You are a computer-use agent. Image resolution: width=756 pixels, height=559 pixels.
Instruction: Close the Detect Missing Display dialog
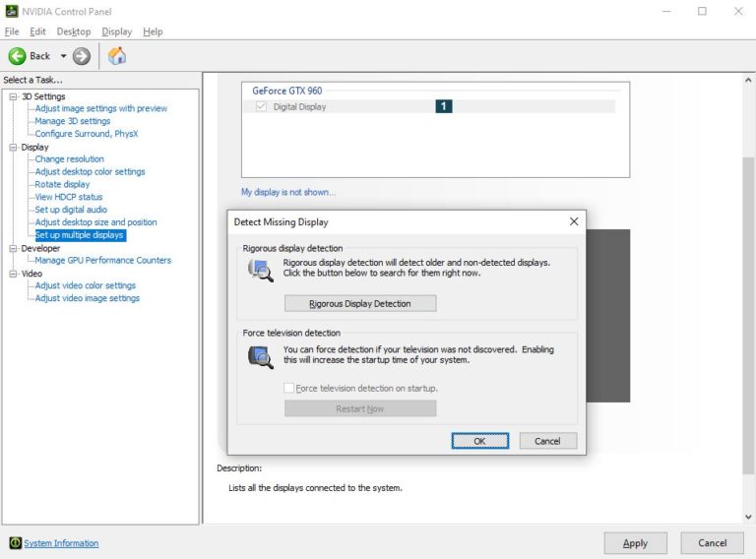coord(574,221)
